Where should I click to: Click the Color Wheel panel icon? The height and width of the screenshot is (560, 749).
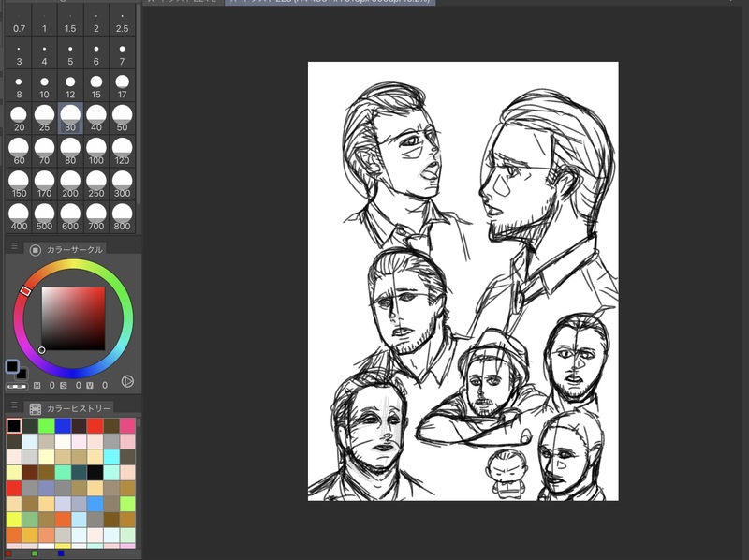point(36,250)
